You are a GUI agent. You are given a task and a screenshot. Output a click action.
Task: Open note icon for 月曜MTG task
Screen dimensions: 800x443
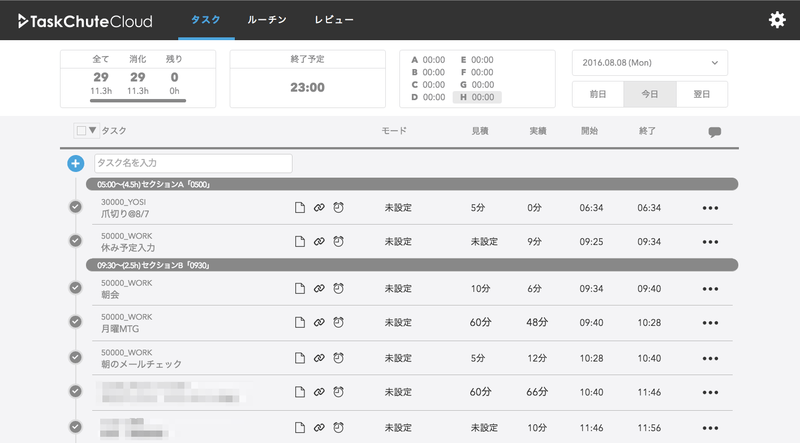coord(300,322)
